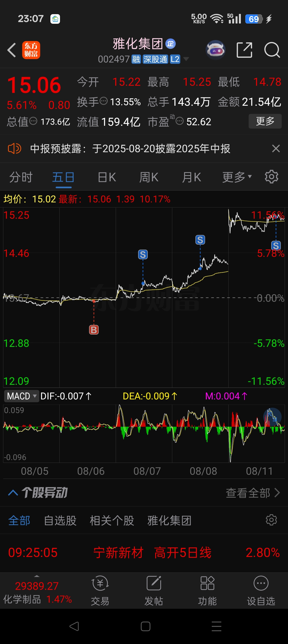Tap info icon beside 总值
Viewport: 288px width, 644px height.
(33, 121)
